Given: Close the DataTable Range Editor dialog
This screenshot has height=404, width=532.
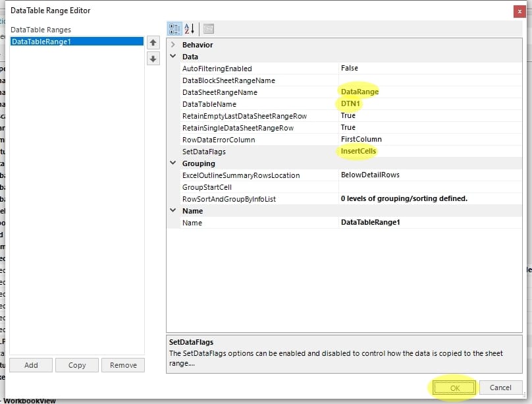Looking at the screenshot, I should point(519,11).
